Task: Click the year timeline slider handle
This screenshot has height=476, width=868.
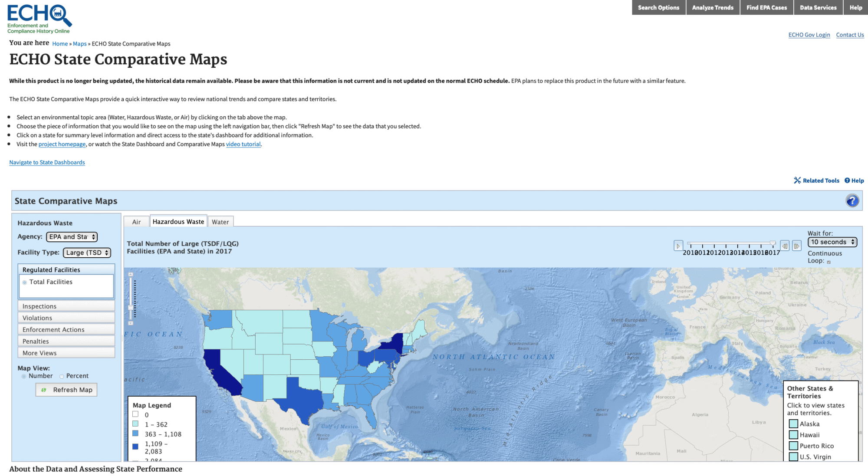Action: pyautogui.click(x=773, y=243)
